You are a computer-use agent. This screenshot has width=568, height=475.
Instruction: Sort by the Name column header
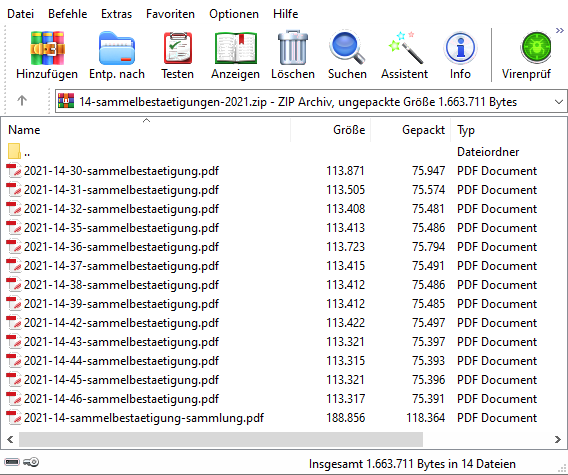click(x=146, y=130)
